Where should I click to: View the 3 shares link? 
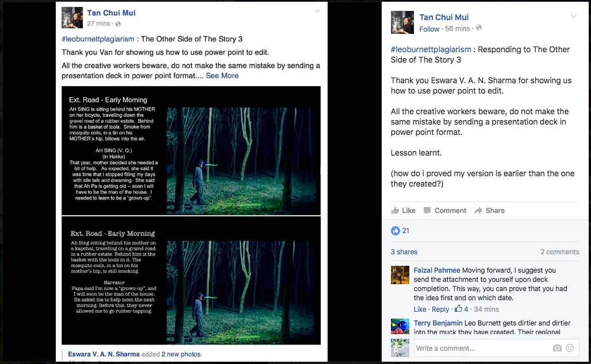(x=404, y=252)
